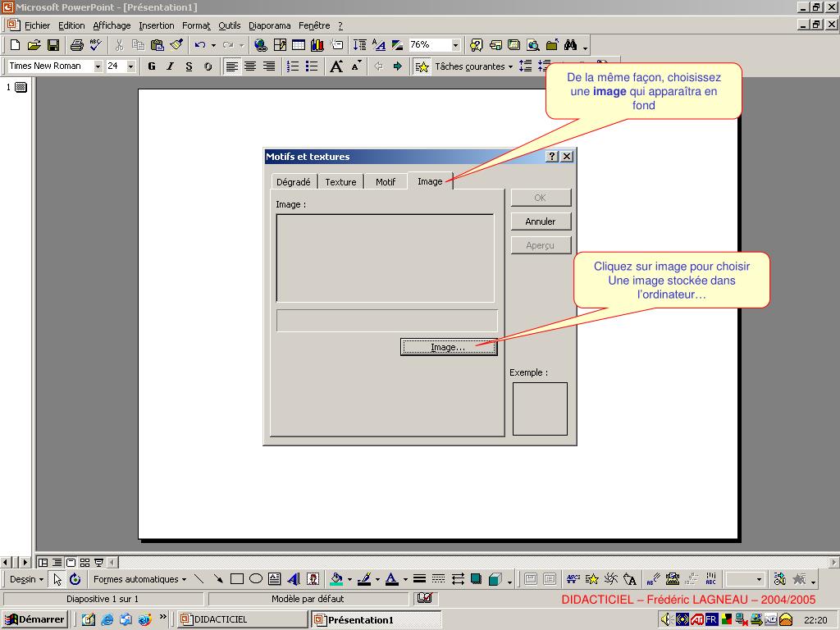The image size is (840, 630).
Task: Select the Arrow drawing tool
Action: (x=217, y=579)
